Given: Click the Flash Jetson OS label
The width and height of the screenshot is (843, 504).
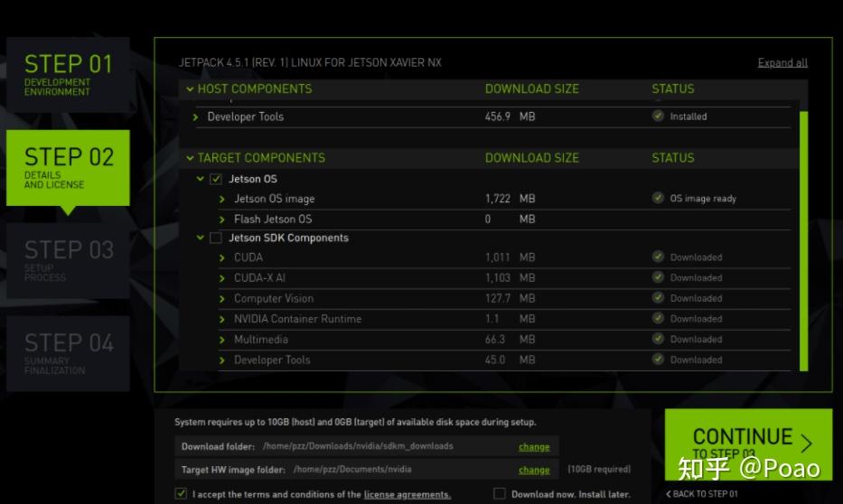Looking at the screenshot, I should 273,219.
